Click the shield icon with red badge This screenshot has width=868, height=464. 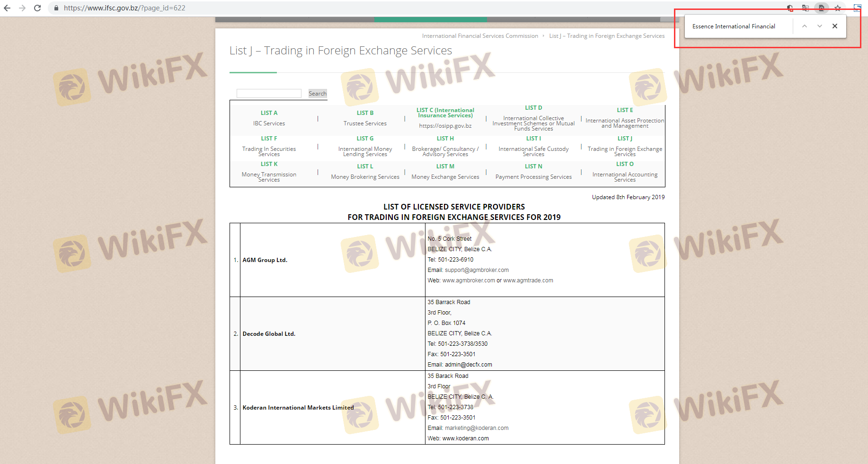point(790,8)
